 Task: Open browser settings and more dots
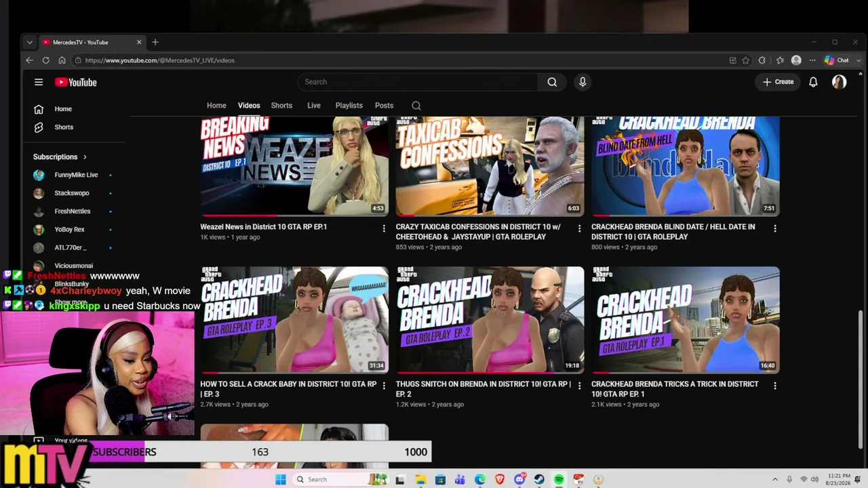812,60
